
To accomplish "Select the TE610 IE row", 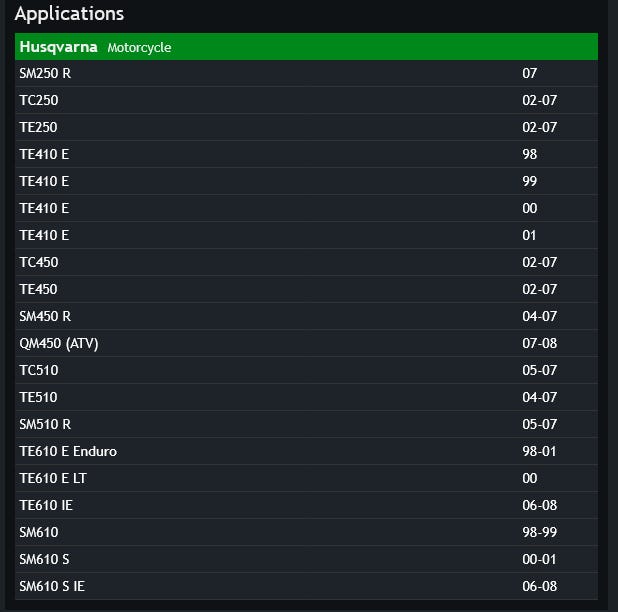I will 306,505.
